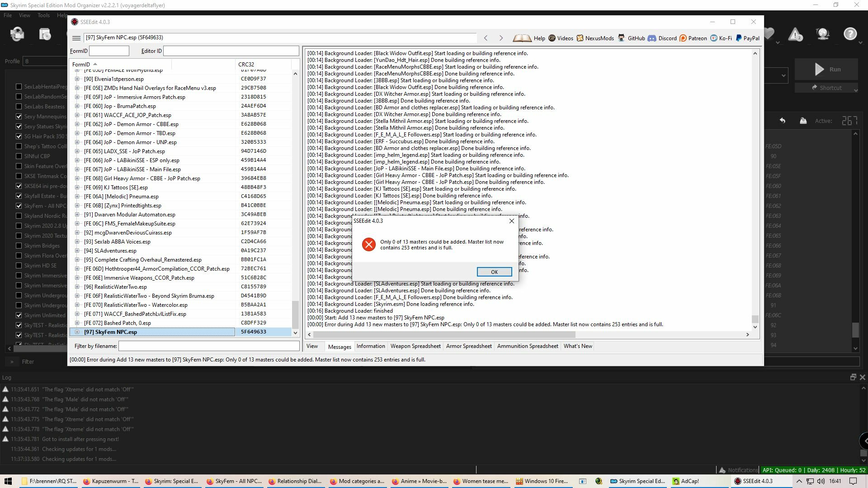The width and height of the screenshot is (868, 488).
Task: Click the Mod Organizer restore backup arrow icon
Action: (782, 121)
